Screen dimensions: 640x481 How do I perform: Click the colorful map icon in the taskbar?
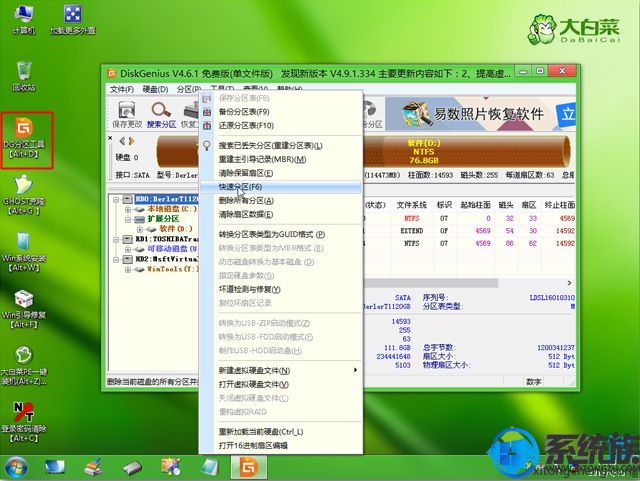pos(171,467)
